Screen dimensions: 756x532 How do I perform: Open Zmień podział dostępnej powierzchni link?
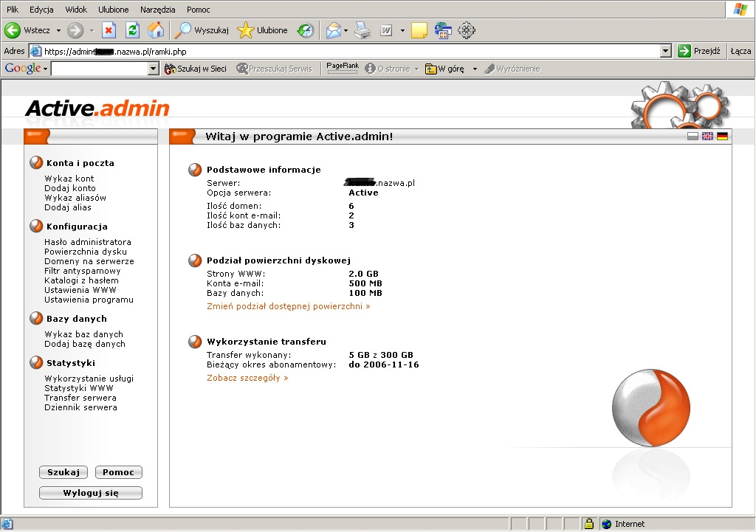click(289, 306)
